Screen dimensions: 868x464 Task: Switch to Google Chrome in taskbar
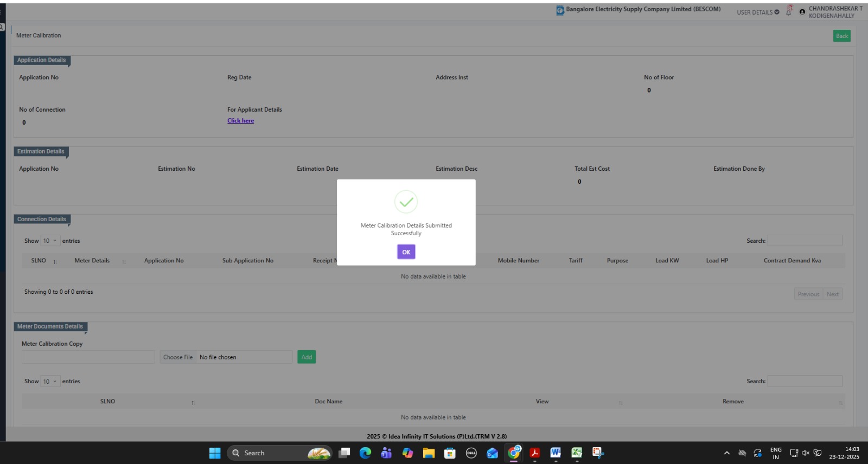pyautogui.click(x=514, y=453)
